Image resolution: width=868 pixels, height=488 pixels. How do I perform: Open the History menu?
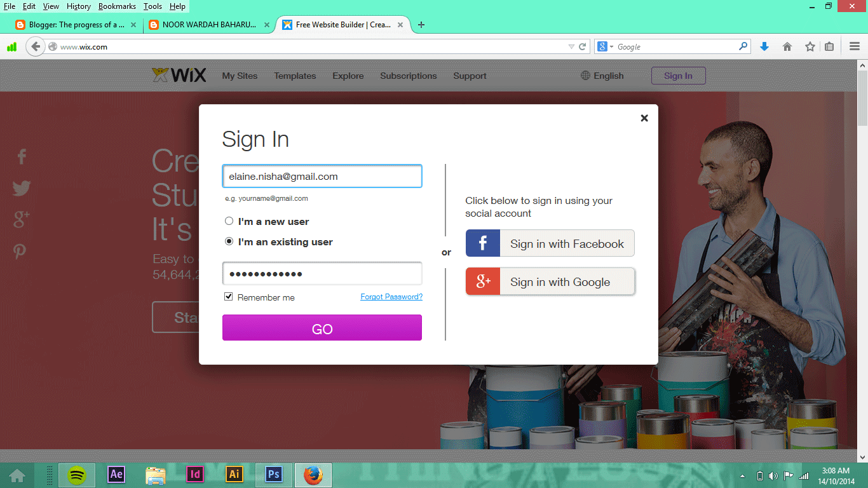pyautogui.click(x=79, y=6)
